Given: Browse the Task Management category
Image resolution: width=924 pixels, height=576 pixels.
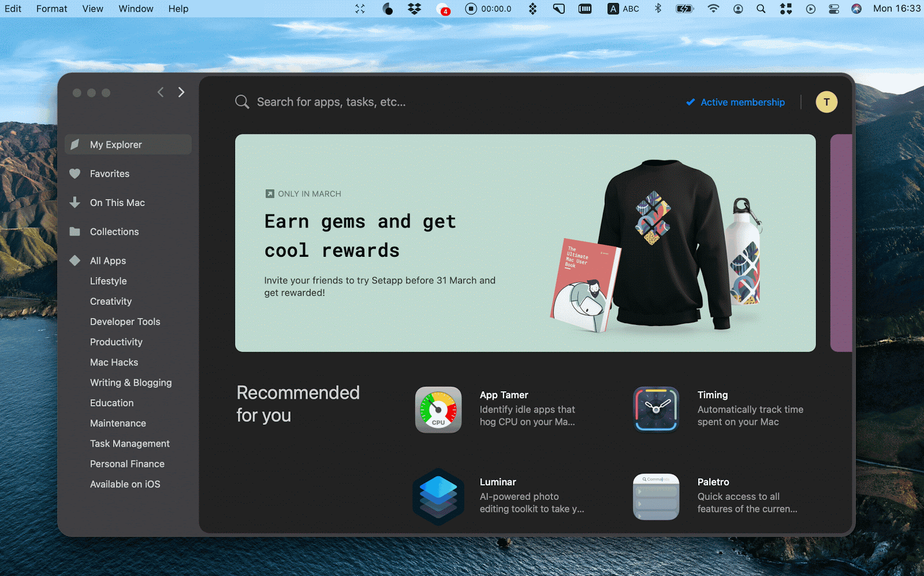Looking at the screenshot, I should pyautogui.click(x=130, y=443).
